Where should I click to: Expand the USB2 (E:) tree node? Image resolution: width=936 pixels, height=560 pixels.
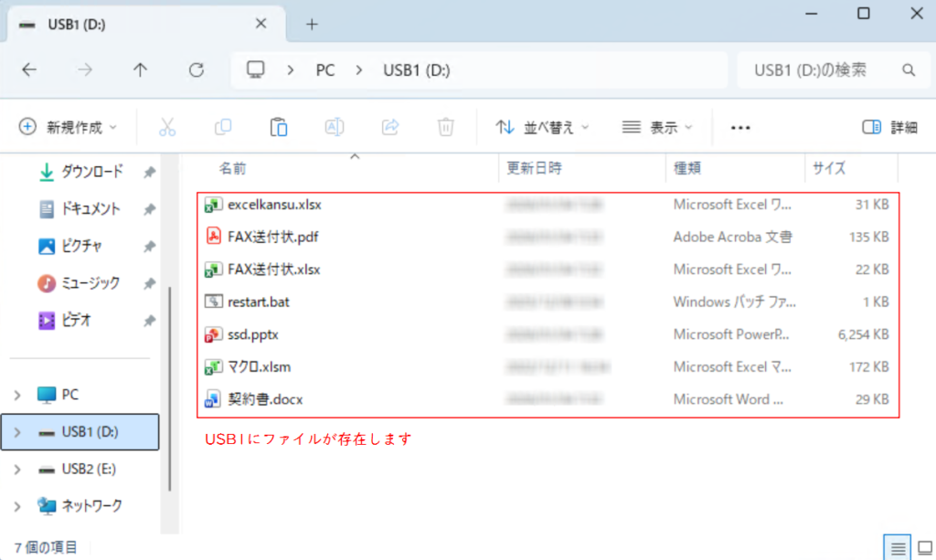tap(17, 470)
